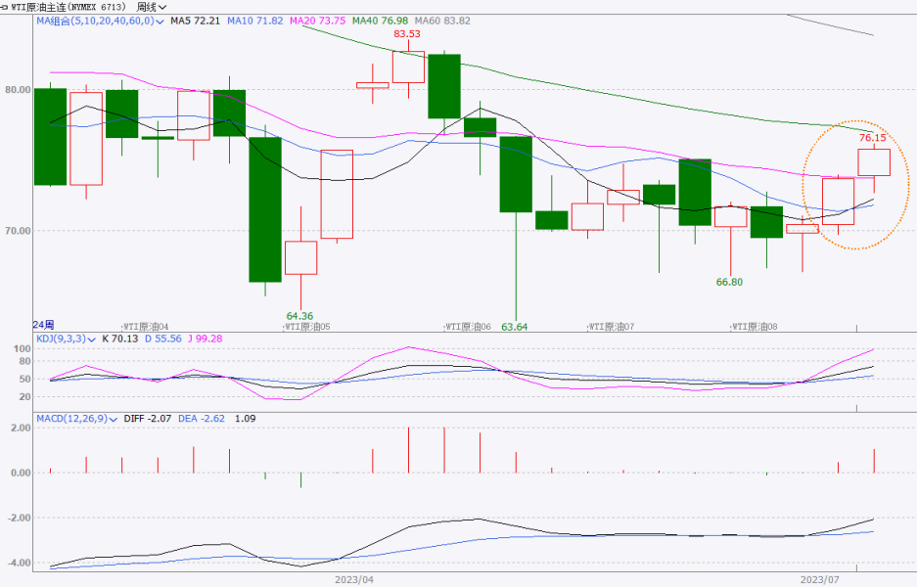Click the 24周 period count label

43,325
